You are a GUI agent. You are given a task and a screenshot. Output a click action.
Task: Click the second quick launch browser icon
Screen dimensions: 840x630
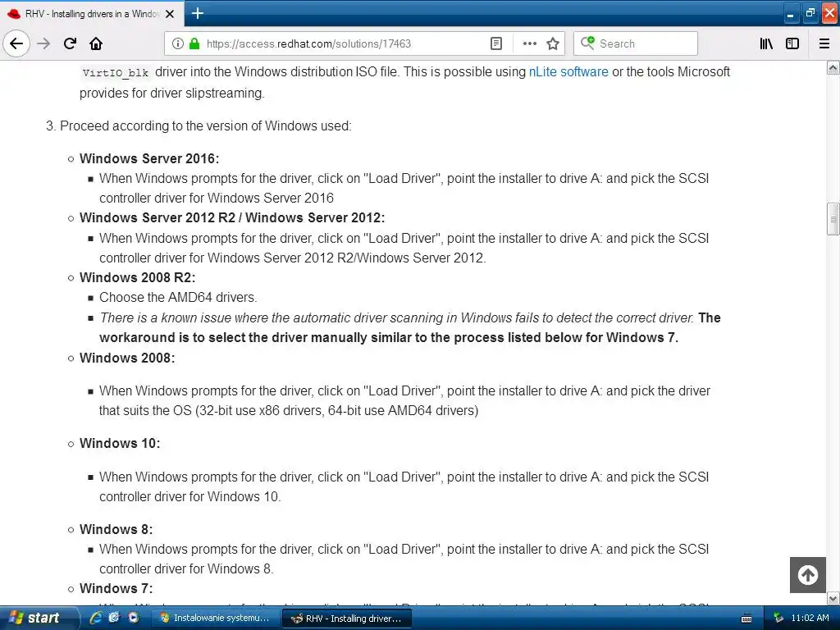click(114, 617)
